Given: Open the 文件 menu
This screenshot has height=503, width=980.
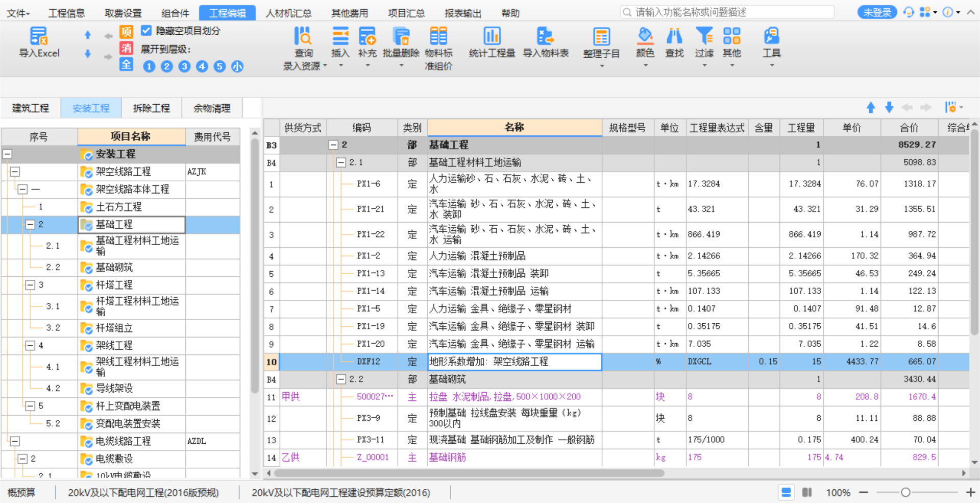Looking at the screenshot, I should pos(18,13).
